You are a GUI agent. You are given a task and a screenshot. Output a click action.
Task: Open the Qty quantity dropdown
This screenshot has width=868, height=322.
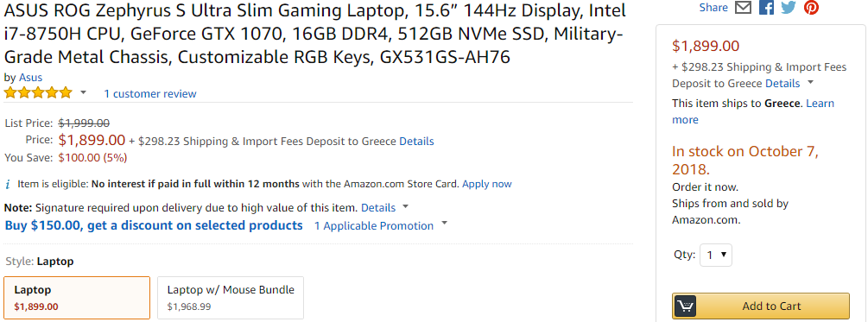(x=716, y=255)
